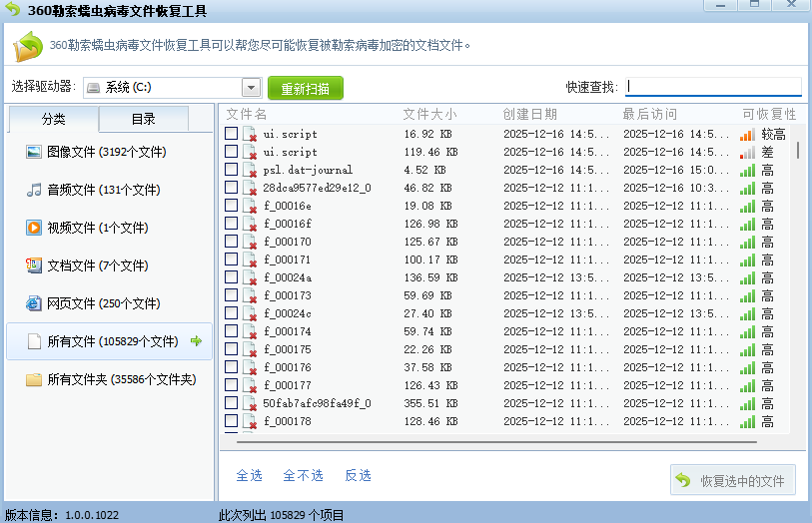This screenshot has width=812, height=523.
Task: Switch to the 目录 tab
Action: click(143, 120)
